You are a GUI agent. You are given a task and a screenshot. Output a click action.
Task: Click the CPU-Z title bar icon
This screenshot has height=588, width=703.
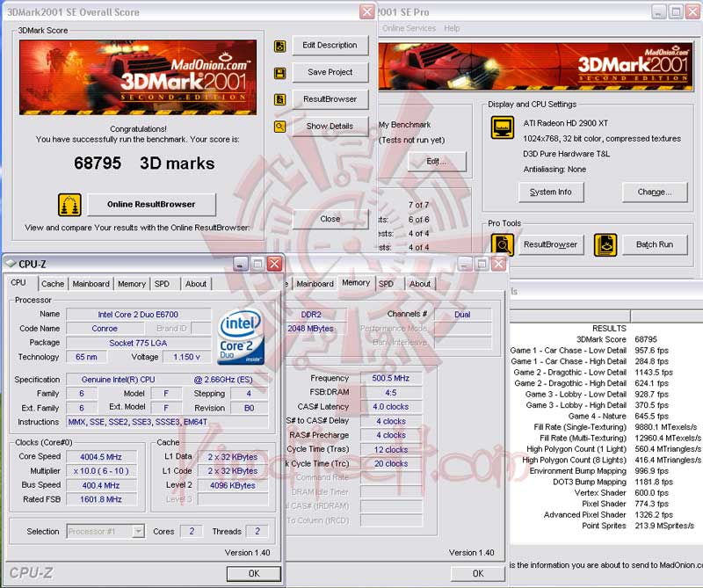coord(11,264)
